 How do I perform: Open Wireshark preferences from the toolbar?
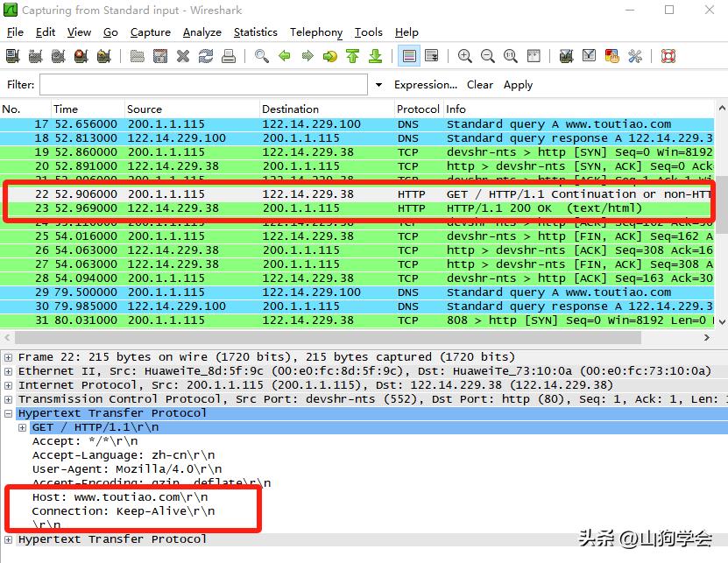(635, 56)
